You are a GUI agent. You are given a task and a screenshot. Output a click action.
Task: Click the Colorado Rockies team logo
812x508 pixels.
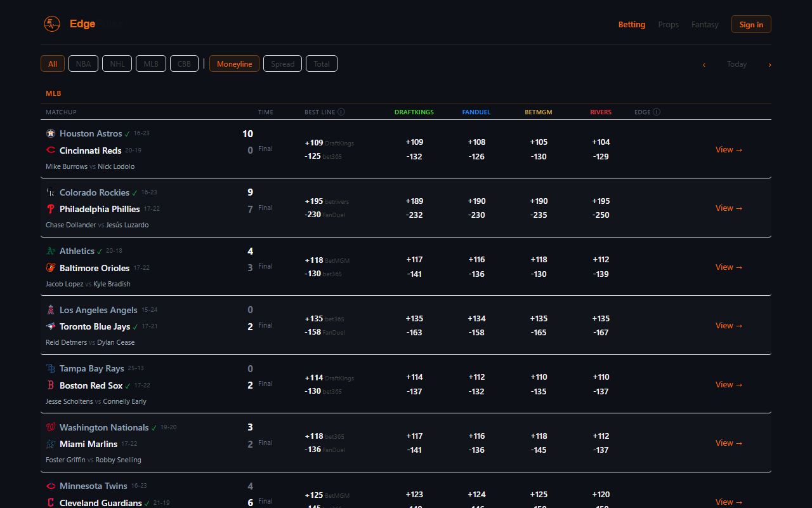pyautogui.click(x=51, y=192)
